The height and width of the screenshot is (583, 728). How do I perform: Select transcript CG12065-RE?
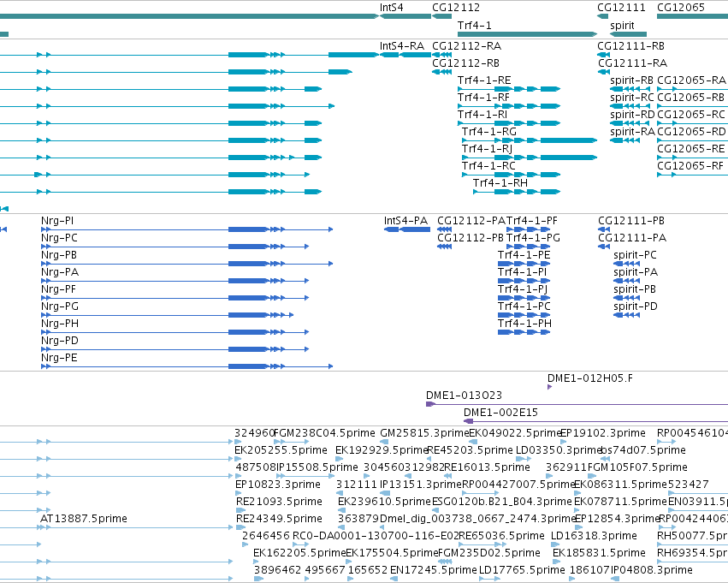tap(691, 149)
